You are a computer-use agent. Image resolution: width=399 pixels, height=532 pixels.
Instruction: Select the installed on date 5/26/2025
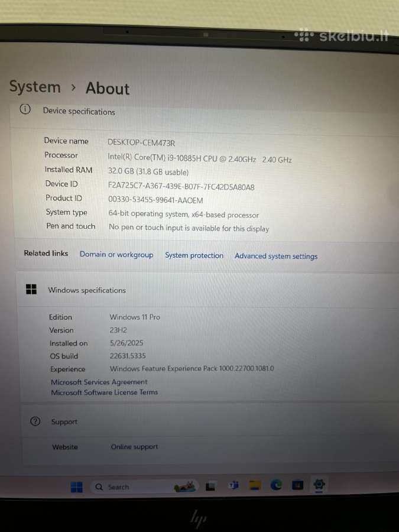click(x=126, y=343)
